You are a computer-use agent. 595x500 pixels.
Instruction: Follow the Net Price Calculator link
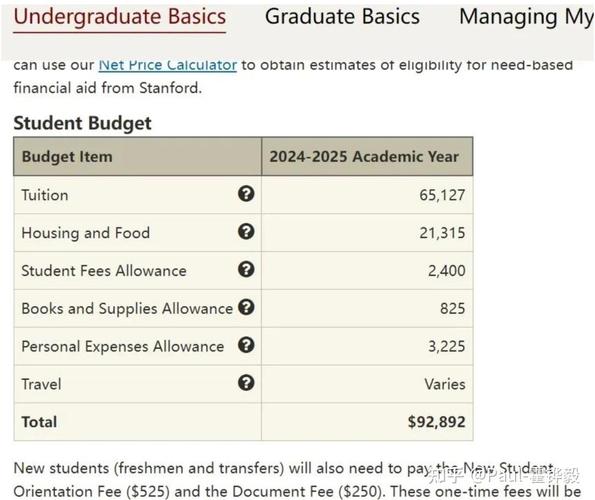(x=168, y=65)
